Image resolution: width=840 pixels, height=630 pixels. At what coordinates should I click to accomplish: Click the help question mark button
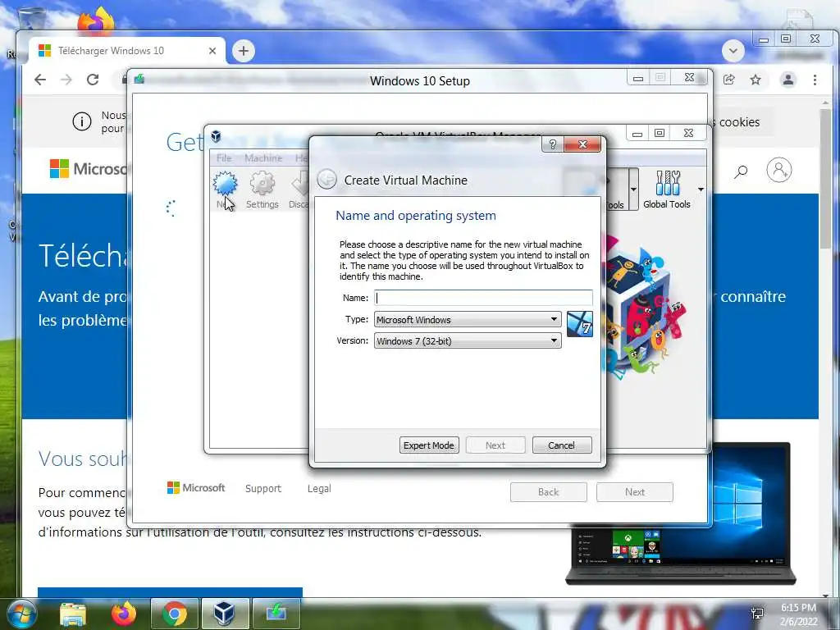coord(553,144)
